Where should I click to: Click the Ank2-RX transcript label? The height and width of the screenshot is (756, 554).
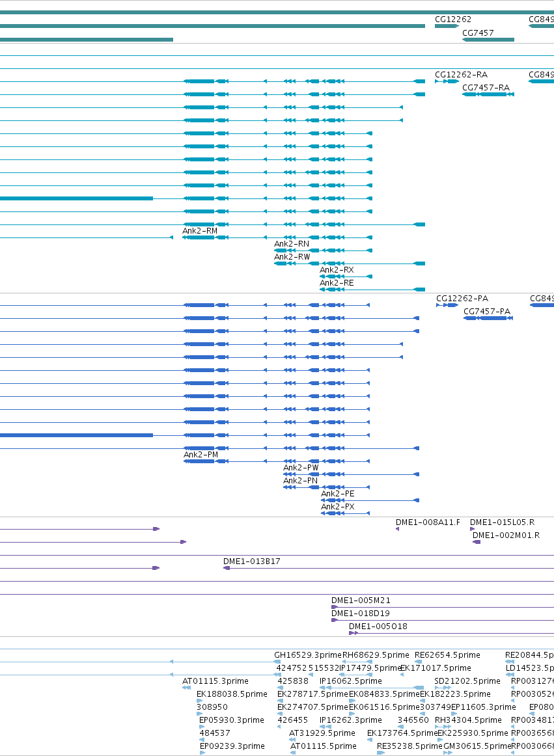pyautogui.click(x=337, y=269)
